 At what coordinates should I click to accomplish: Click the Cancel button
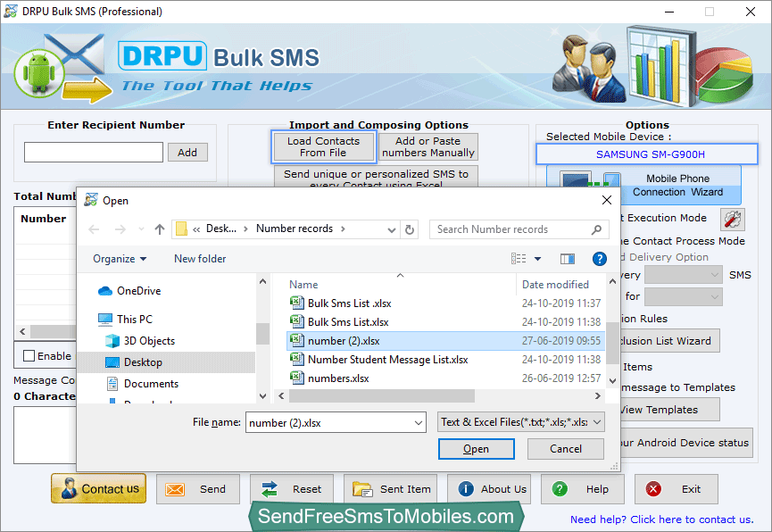[566, 449]
